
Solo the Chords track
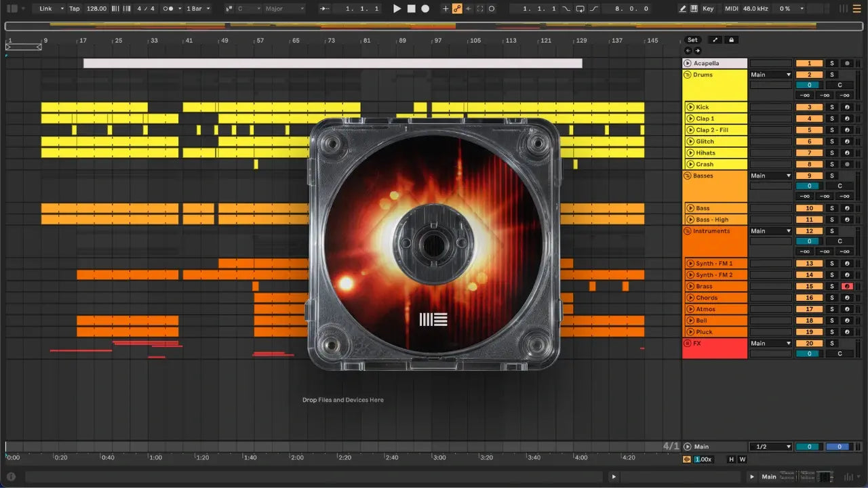[832, 298]
